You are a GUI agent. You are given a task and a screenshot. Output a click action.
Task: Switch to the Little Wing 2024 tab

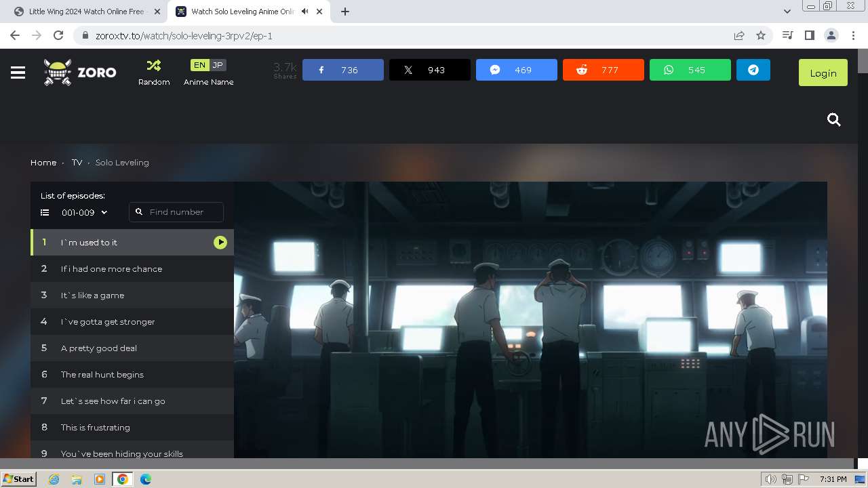click(x=86, y=12)
